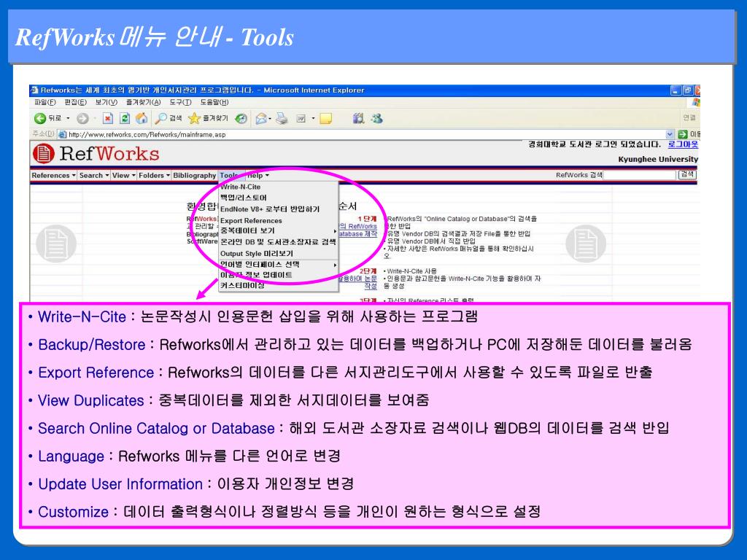This screenshot has width=747, height=560.
Task: Click the Messenger people icon
Action: 377,118
